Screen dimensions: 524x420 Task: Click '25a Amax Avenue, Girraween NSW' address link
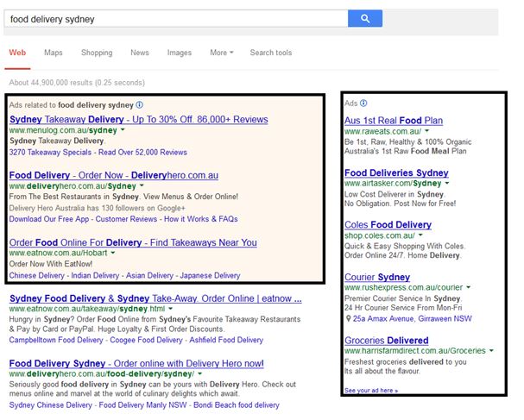[413, 318]
